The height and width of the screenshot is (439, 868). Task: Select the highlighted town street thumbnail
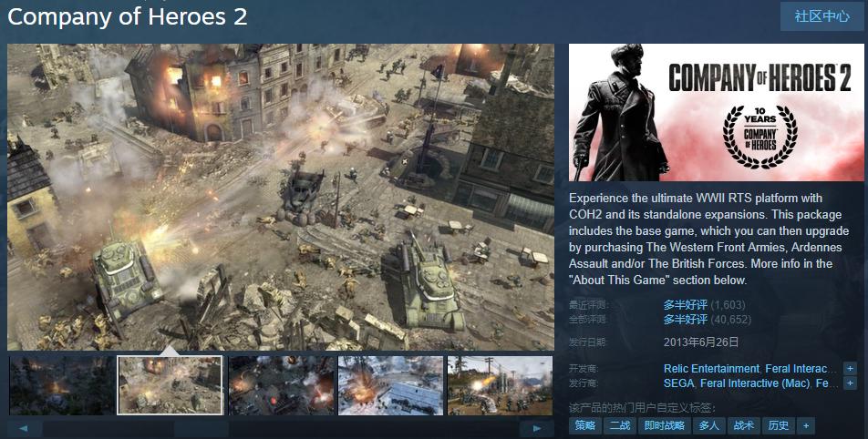(x=170, y=385)
